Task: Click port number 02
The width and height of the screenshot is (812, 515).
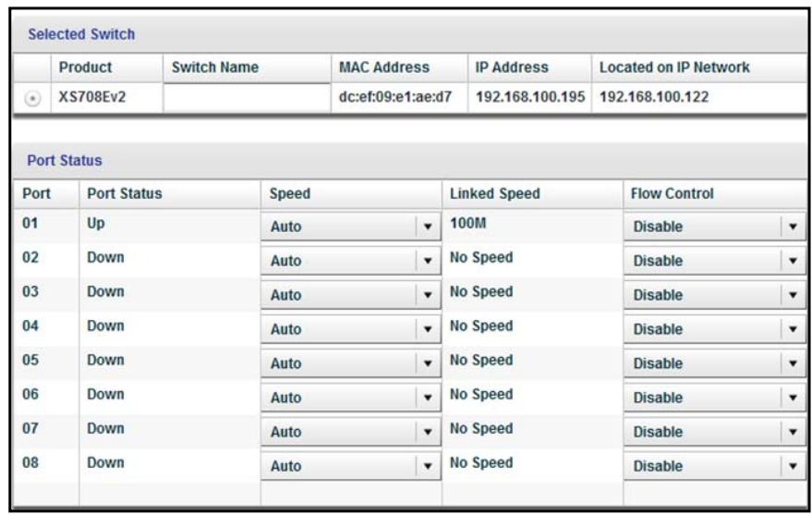Action: pos(30,257)
